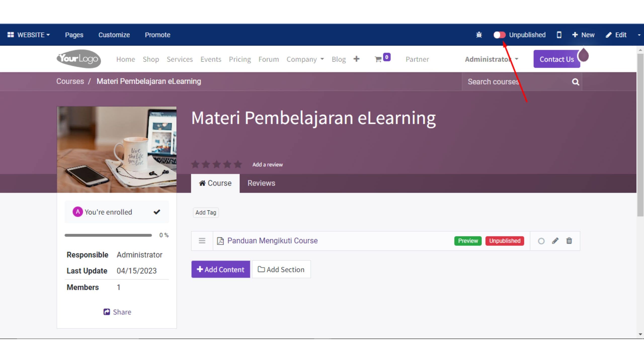Open mobile preview phone icon
Viewport: 644px width, 362px height.
pos(559,35)
